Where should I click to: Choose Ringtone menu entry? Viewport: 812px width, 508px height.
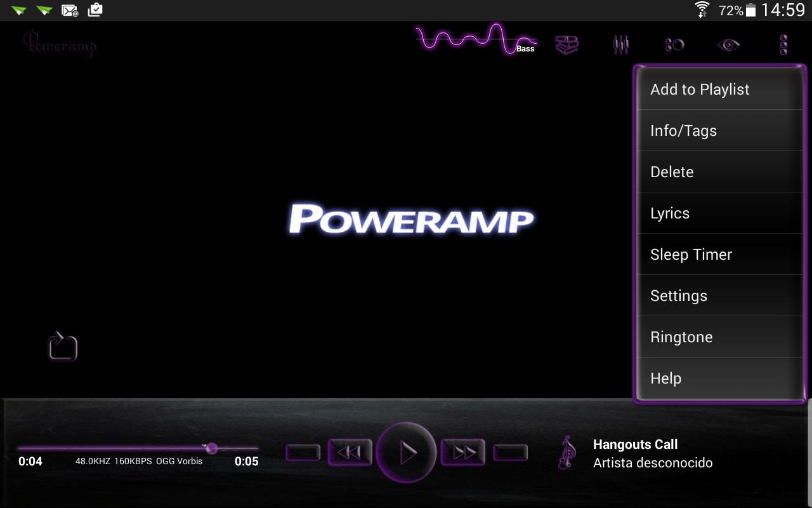(720, 337)
